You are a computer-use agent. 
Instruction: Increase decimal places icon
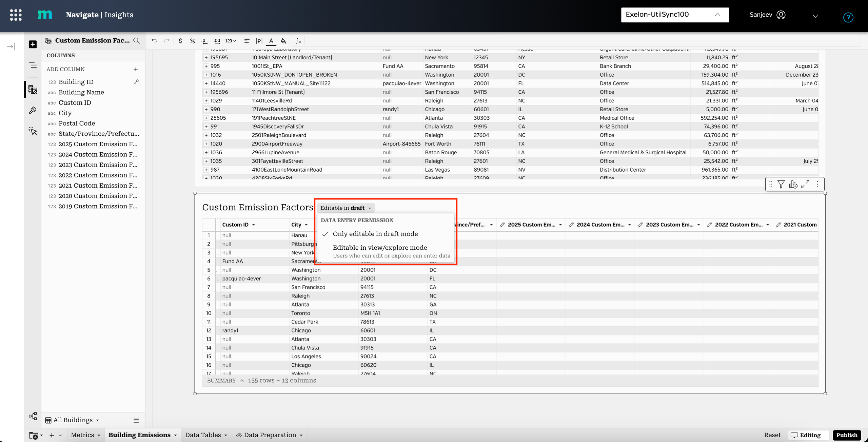tap(217, 41)
